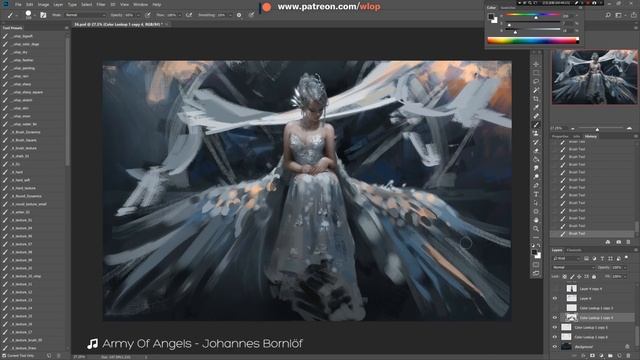Lock transparent pixels button

[565, 276]
